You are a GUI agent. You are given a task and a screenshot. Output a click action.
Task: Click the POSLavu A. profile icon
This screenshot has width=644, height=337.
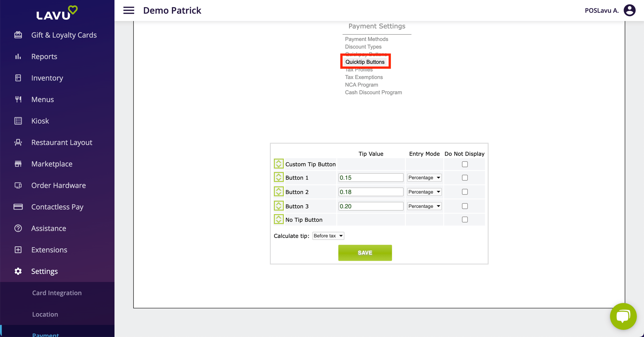[x=629, y=10]
